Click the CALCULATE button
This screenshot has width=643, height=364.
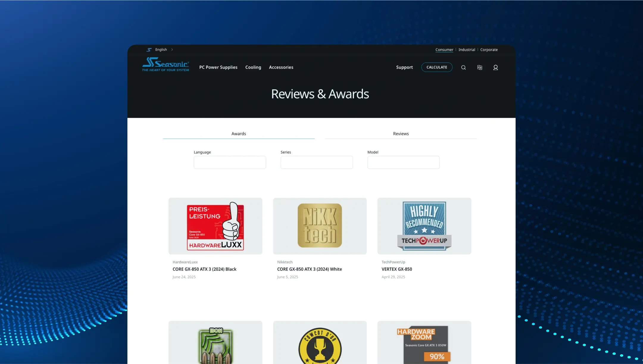(437, 67)
